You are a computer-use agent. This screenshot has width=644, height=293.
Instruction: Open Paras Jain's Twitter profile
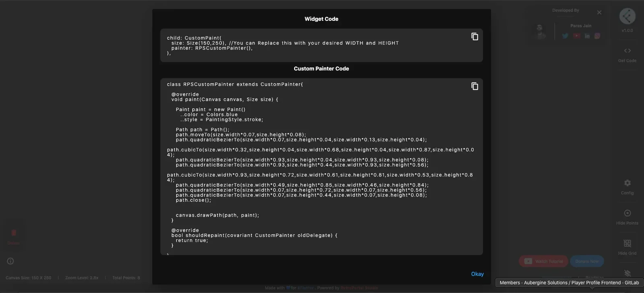(565, 36)
